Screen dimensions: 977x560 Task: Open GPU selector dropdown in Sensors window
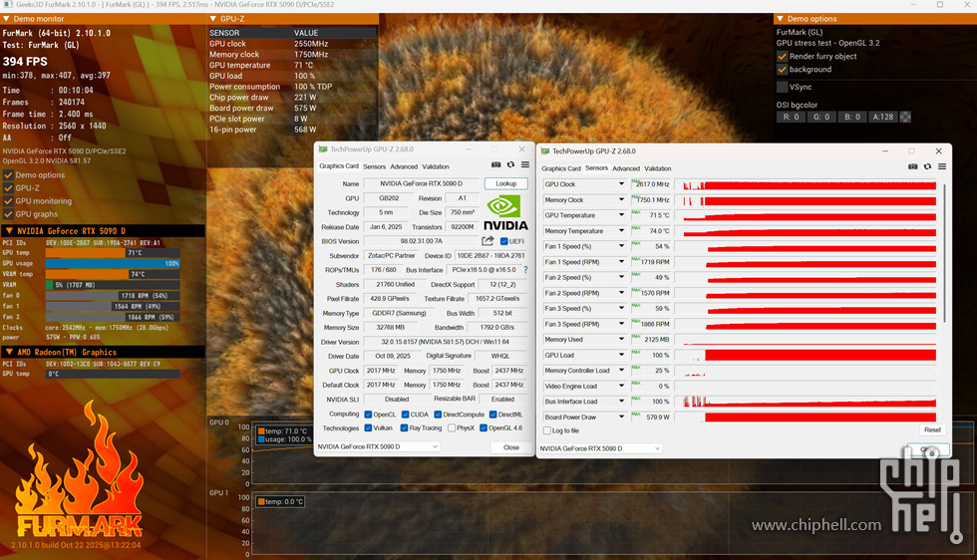pos(600,448)
